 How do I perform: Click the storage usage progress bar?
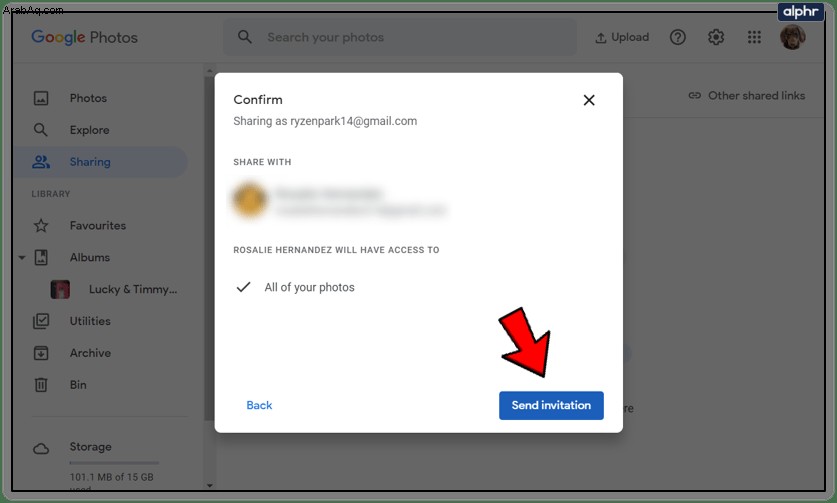pos(114,463)
